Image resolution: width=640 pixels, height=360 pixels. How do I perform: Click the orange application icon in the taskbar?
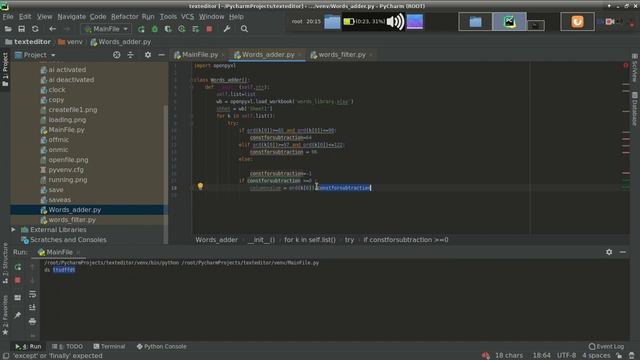click(577, 22)
